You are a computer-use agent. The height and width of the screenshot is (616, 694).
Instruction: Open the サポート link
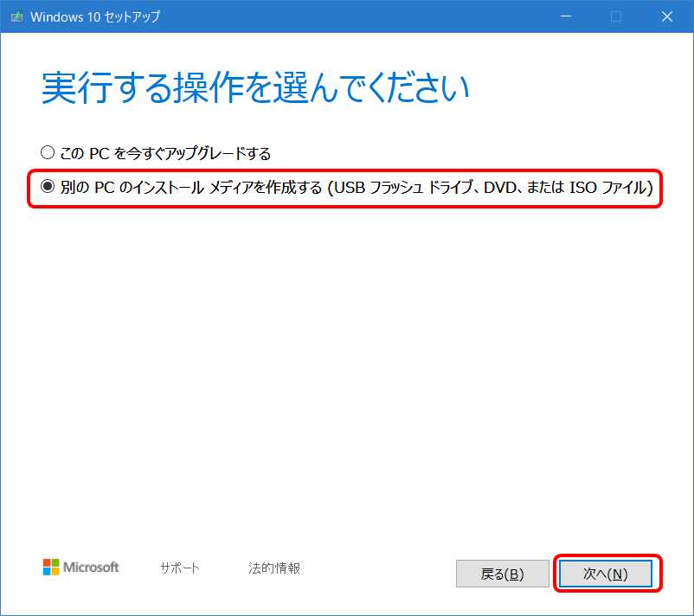pos(180,568)
